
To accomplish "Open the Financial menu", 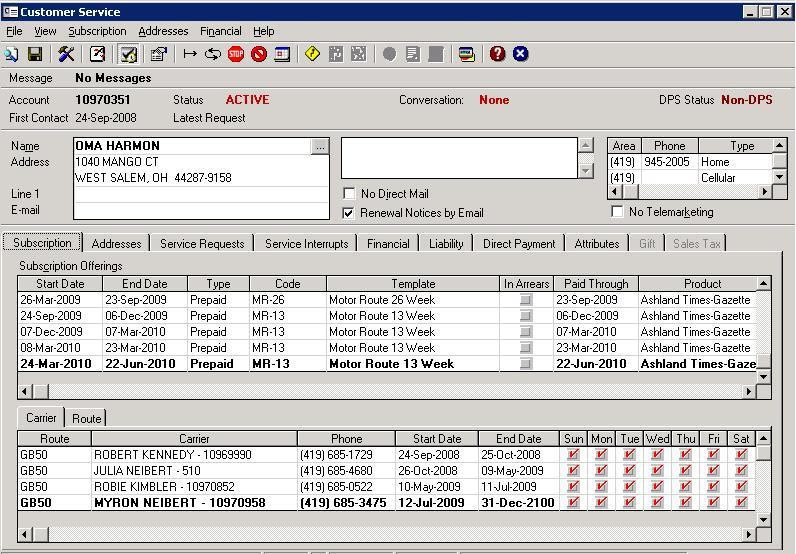I will tap(220, 31).
